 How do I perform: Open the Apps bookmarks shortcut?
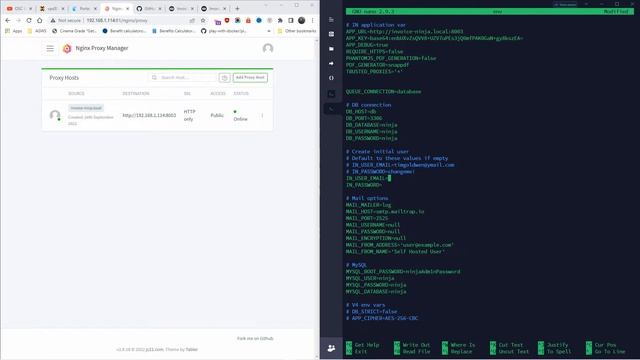[13, 31]
